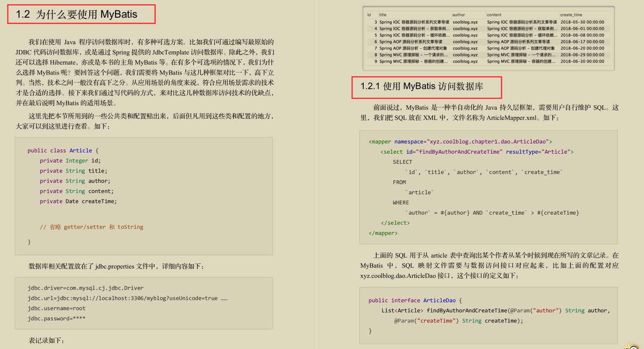Screen dimensions: 644x349
Task: Click the "create_time" column header
Action: [x=571, y=15]
